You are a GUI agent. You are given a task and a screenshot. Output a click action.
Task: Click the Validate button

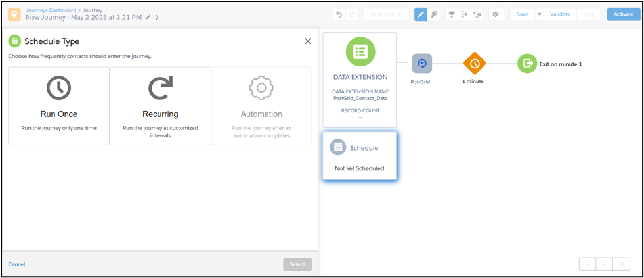560,14
